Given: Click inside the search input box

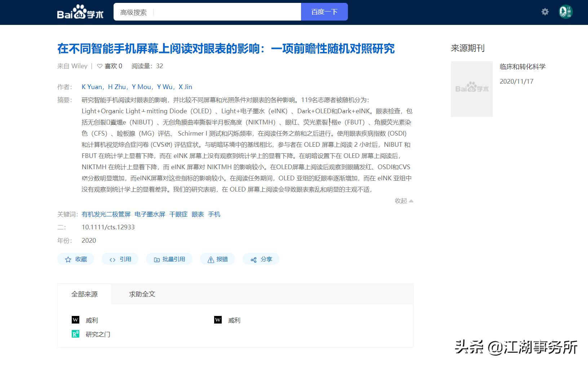Looking at the screenshot, I should tap(224, 12).
